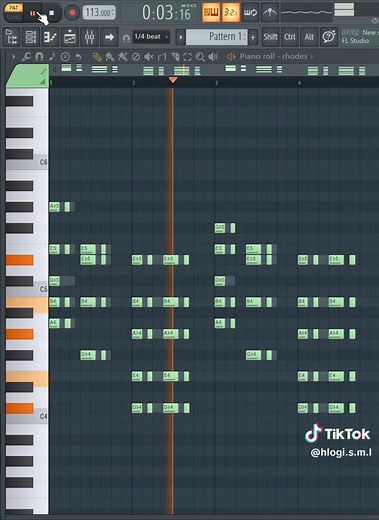Click the oscilloscope output monitor
Image resolution: width=379 pixels, height=520 pixels.
[306, 12]
